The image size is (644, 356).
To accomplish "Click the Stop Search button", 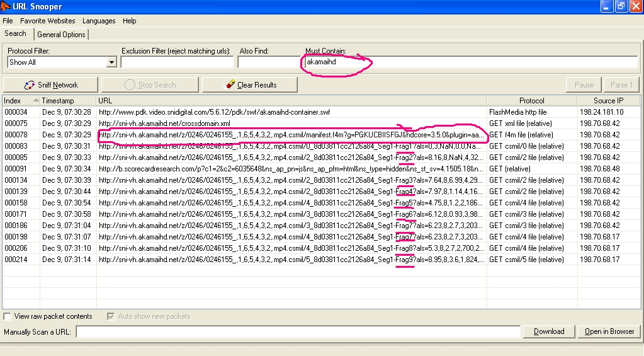I will pyautogui.click(x=150, y=84).
